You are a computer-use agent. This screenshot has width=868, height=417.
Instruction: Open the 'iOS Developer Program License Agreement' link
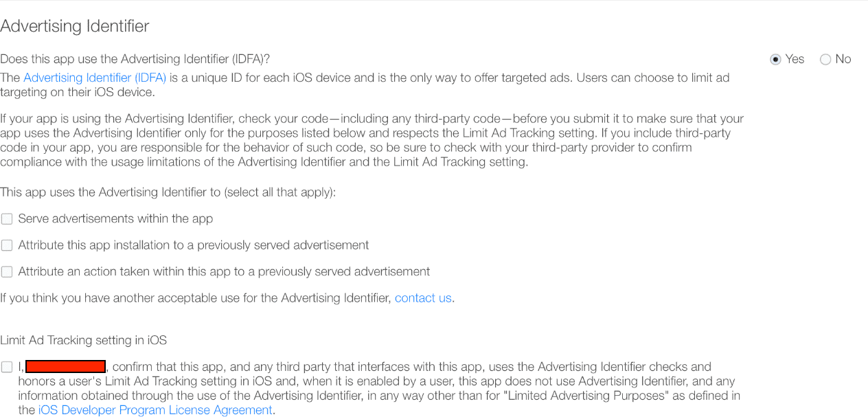155,410
